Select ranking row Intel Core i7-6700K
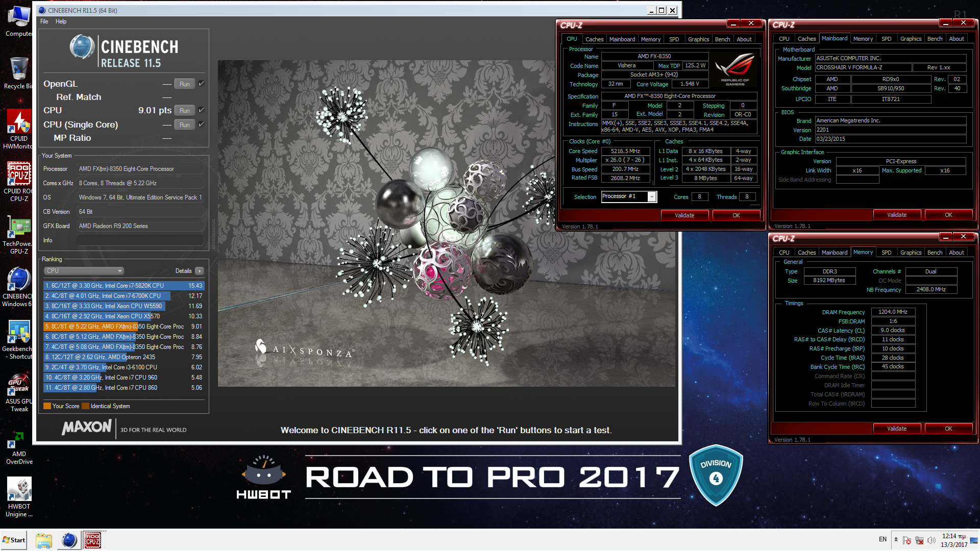980x551 pixels. click(124, 296)
